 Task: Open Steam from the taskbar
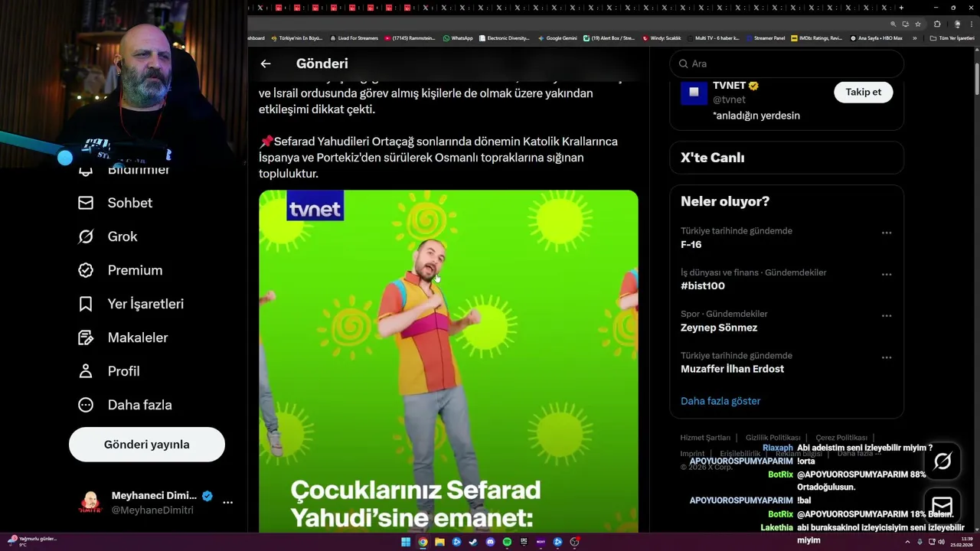point(473,542)
